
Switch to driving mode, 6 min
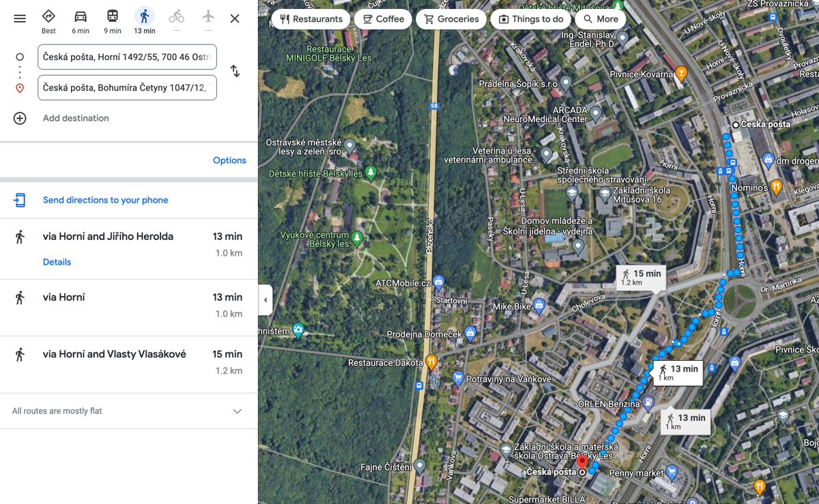[81, 21]
